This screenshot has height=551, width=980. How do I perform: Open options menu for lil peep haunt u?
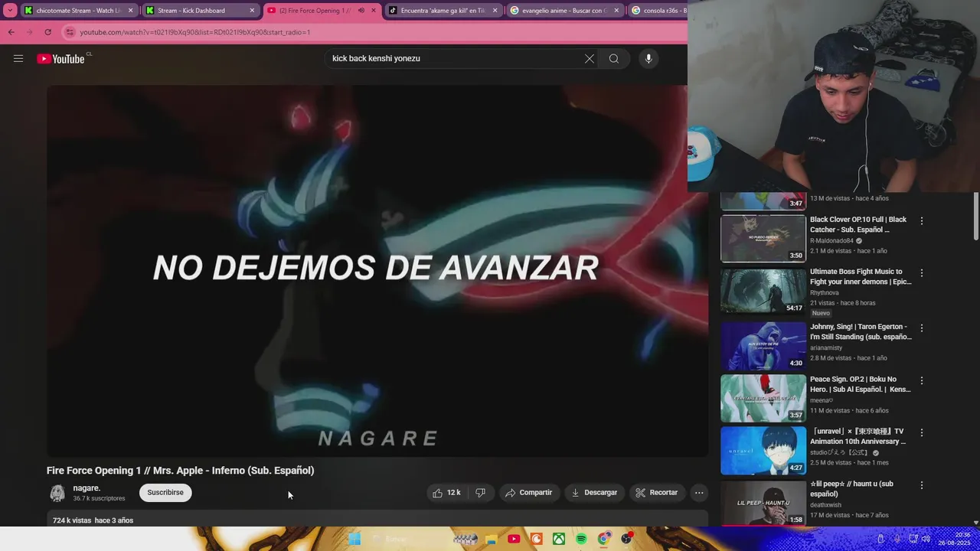922,485
